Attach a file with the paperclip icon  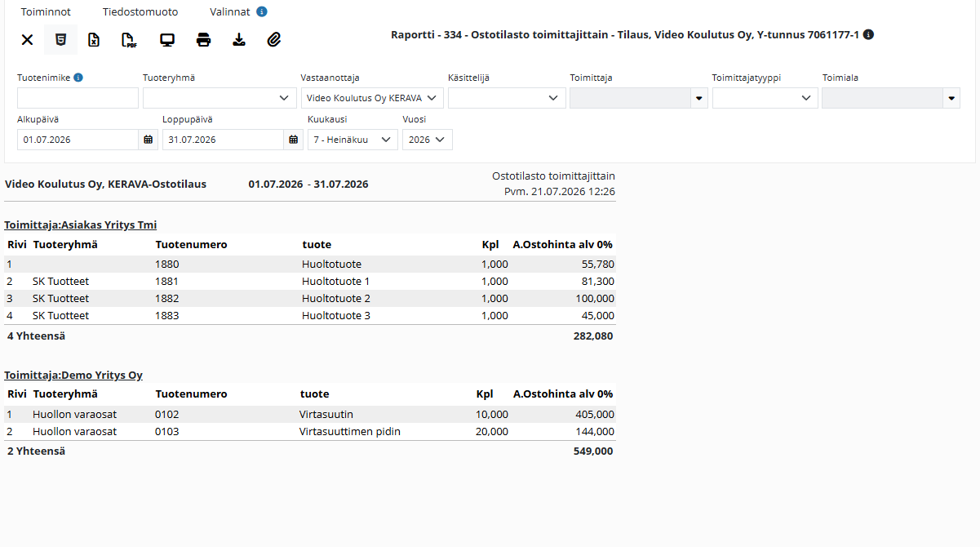pyautogui.click(x=274, y=39)
